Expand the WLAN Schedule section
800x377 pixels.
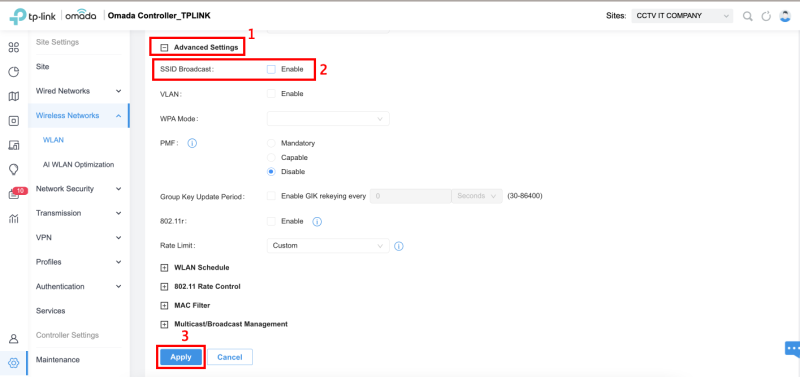(164, 267)
